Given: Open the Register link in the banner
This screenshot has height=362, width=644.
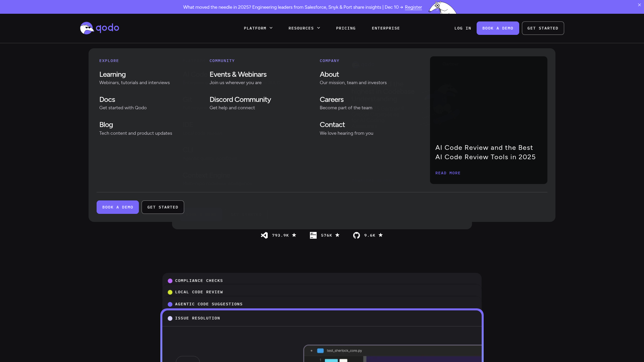Looking at the screenshot, I should click(x=413, y=7).
